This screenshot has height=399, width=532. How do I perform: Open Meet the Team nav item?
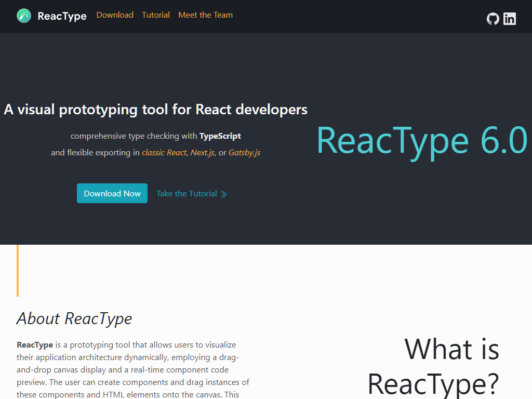point(205,15)
